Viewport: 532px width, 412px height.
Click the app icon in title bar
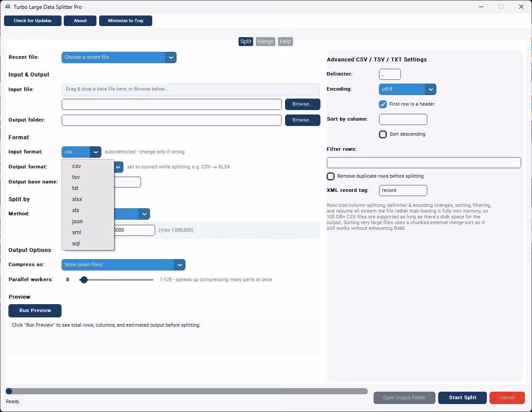8,7
